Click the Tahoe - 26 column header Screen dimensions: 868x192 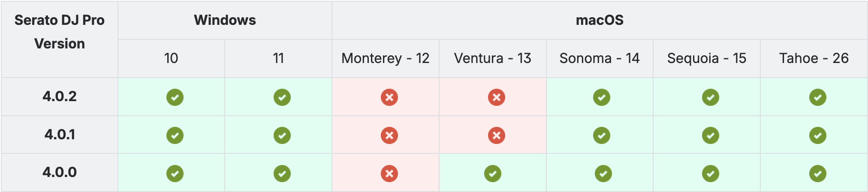(x=814, y=58)
